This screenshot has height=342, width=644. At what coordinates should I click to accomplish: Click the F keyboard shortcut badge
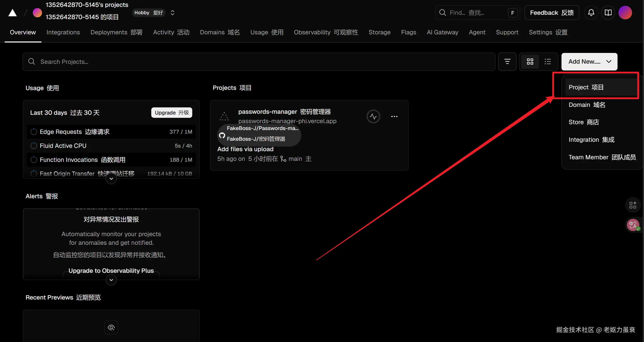513,13
